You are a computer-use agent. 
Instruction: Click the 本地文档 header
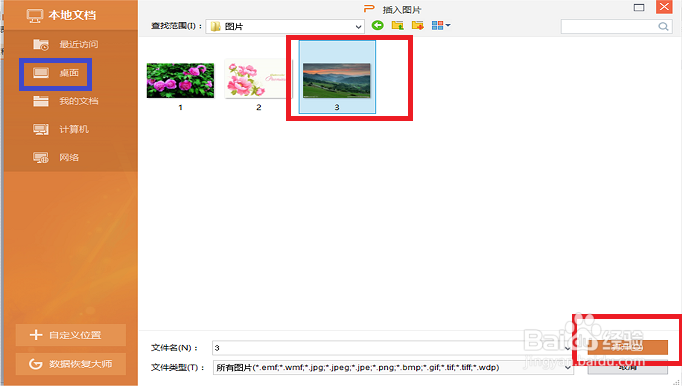pos(61,15)
